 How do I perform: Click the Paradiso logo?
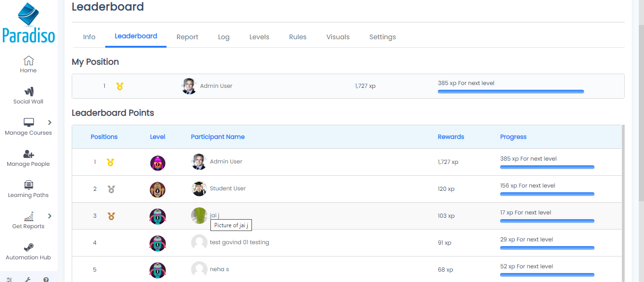tap(28, 23)
